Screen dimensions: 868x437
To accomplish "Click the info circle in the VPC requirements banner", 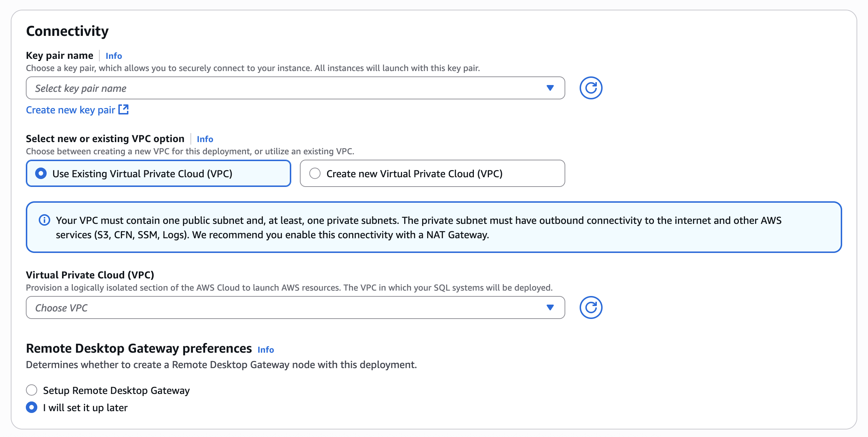I will coord(44,220).
